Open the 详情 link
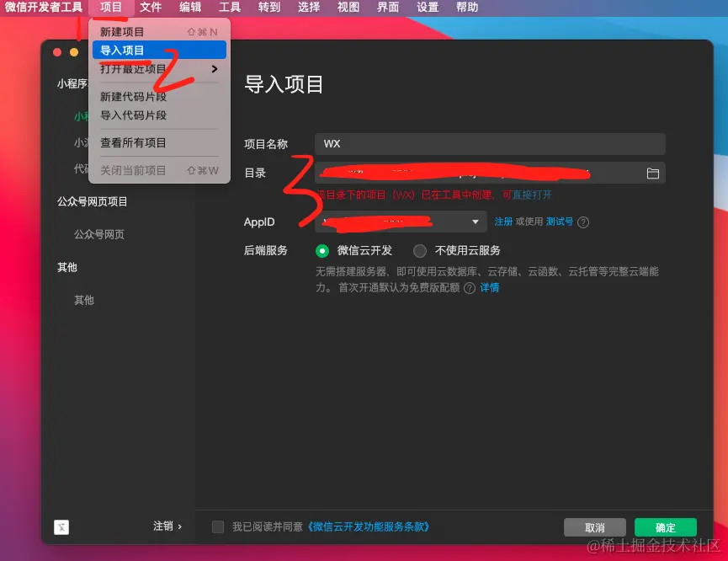This screenshot has width=728, height=561. tap(489, 288)
